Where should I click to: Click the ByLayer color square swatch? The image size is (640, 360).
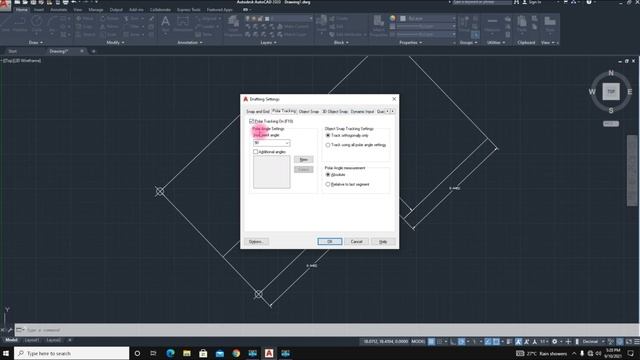[403, 19]
